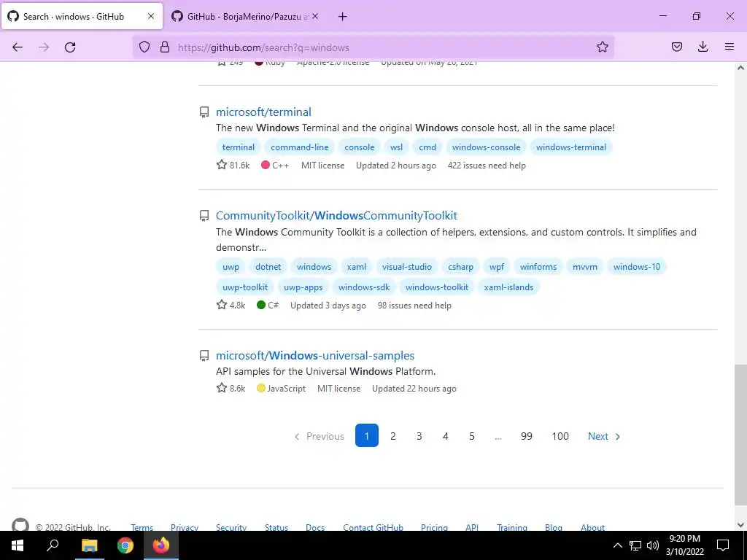Image resolution: width=747 pixels, height=560 pixels.
Task: Click repo icon beside microsoft/terminal
Action: 204,112
